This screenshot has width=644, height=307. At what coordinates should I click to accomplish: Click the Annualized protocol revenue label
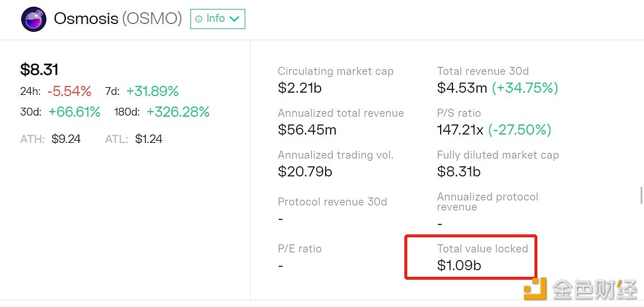(x=488, y=202)
